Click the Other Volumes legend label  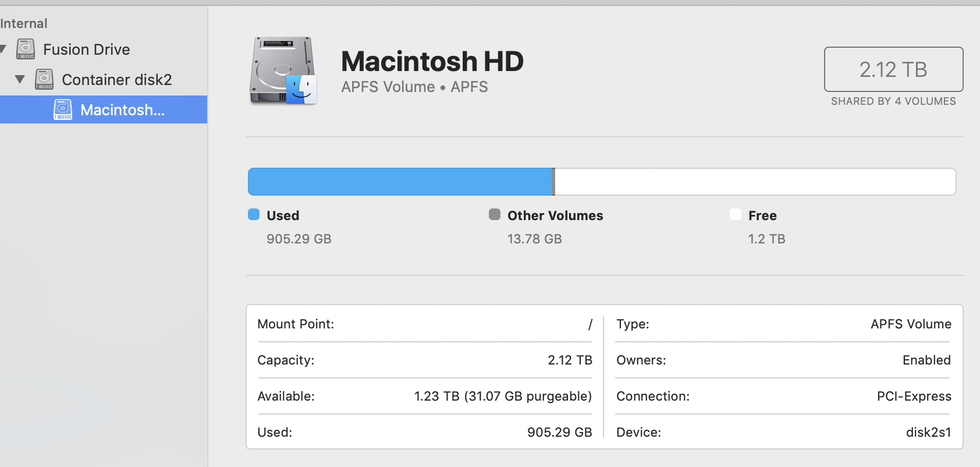click(x=555, y=215)
